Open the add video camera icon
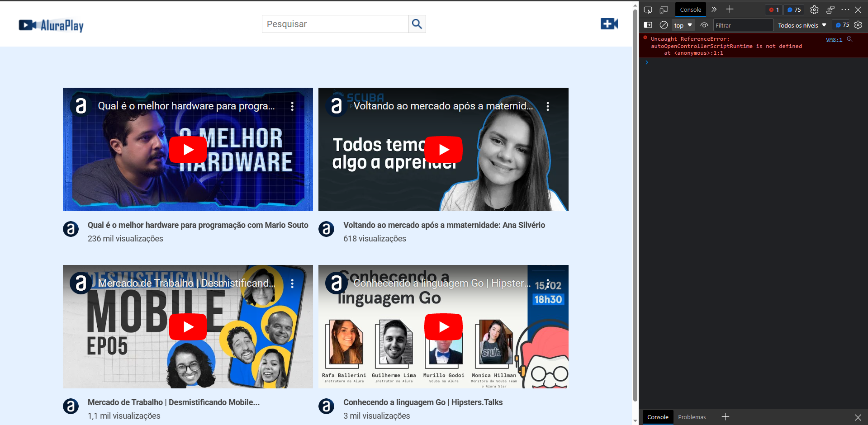Screen dimensions: 868x425 pyautogui.click(x=609, y=24)
